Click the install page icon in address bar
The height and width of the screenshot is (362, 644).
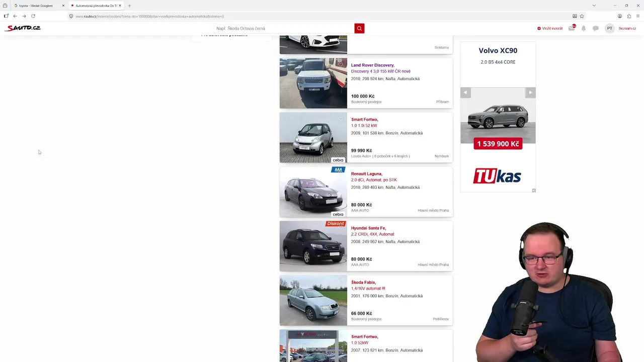coord(575,16)
